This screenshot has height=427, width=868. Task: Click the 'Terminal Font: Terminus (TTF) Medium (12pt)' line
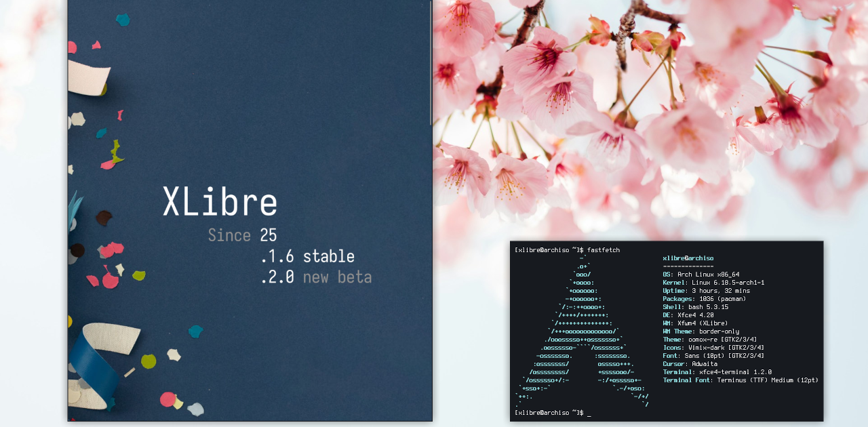741,380
